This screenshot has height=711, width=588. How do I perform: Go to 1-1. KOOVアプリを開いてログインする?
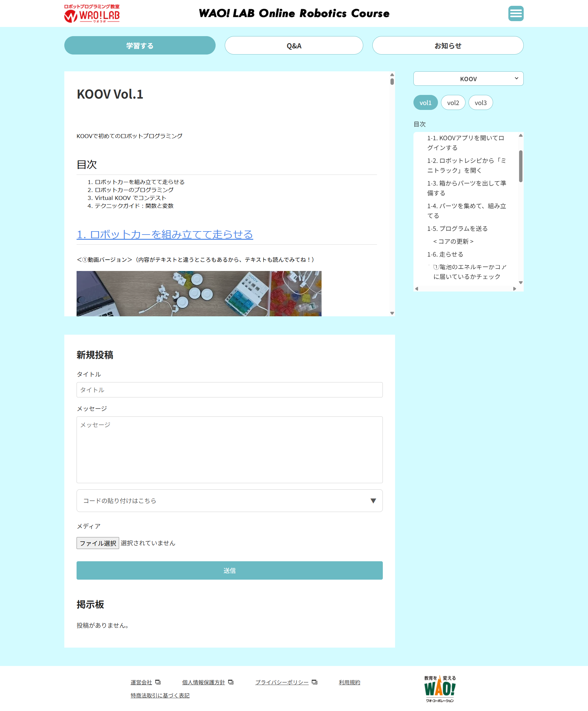tap(466, 143)
